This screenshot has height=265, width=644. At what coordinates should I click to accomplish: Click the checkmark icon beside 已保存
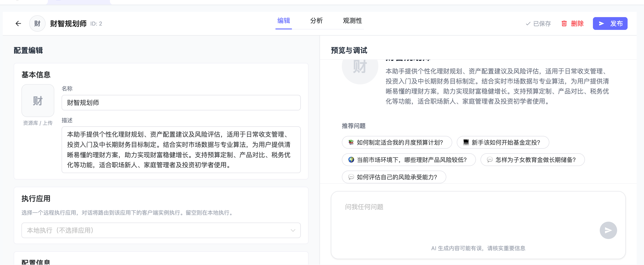point(528,24)
